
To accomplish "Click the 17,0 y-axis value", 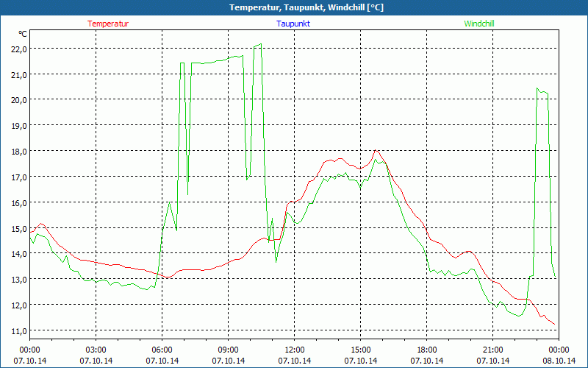I will [19, 177].
